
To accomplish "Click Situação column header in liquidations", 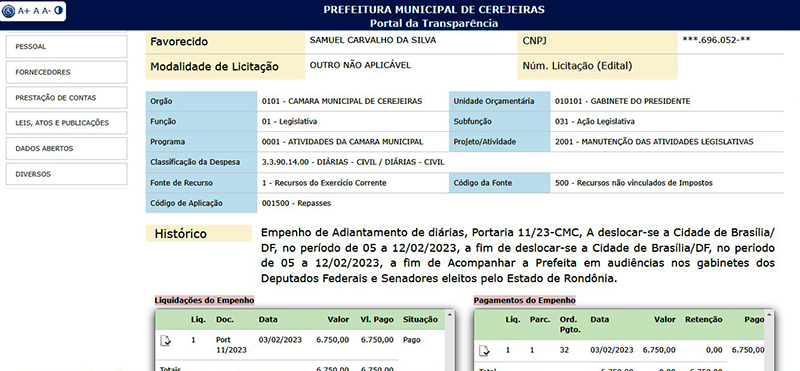I will click(420, 319).
